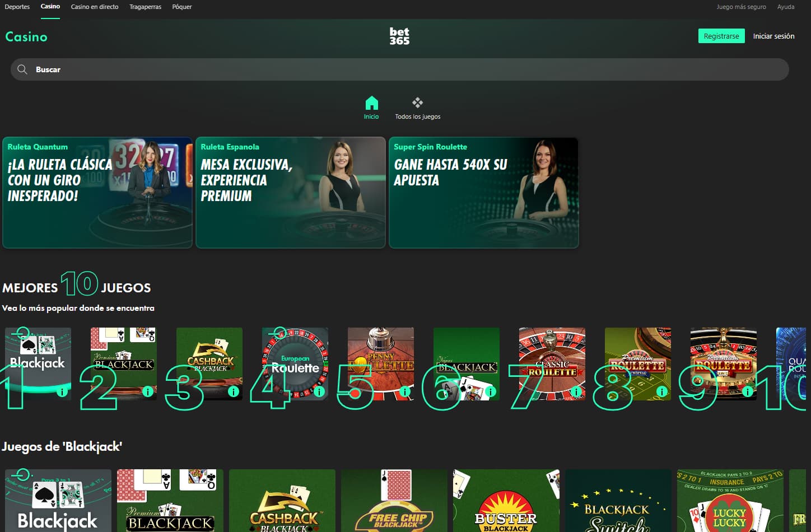
Task: Open the Póquer section
Action: [181, 7]
